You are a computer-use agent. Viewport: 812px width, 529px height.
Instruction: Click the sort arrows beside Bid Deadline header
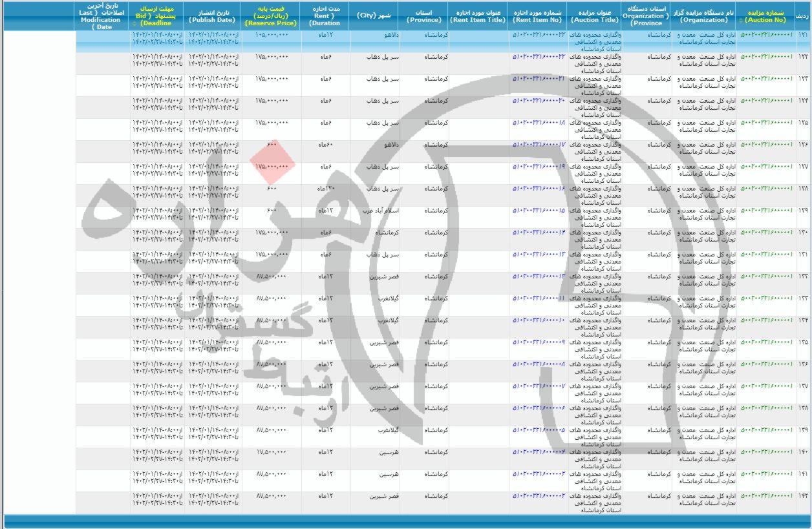134,24
